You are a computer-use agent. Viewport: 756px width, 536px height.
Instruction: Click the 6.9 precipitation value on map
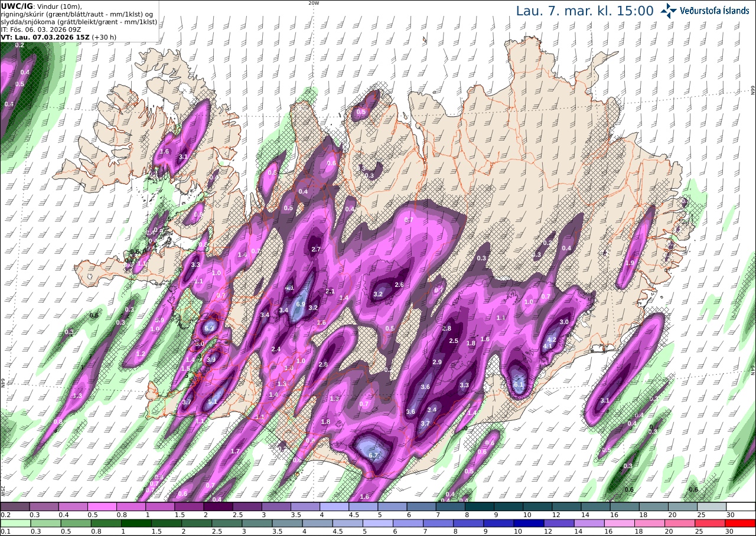click(x=300, y=305)
